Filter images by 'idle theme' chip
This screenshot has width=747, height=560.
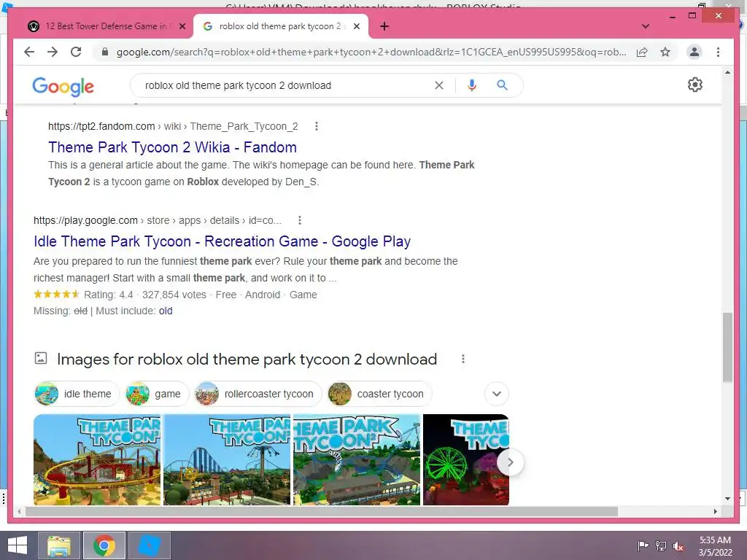[77, 394]
